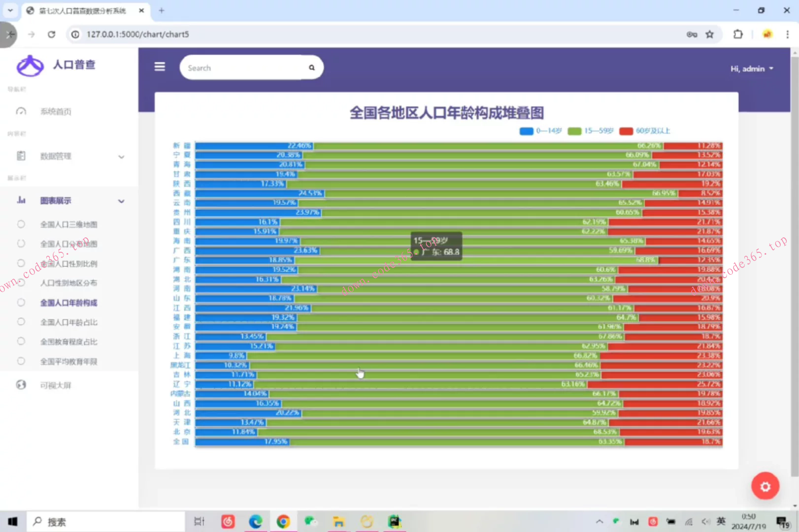The width and height of the screenshot is (799, 532).
Task: Click the 人口普查 brand title
Action: pyautogui.click(x=74, y=65)
